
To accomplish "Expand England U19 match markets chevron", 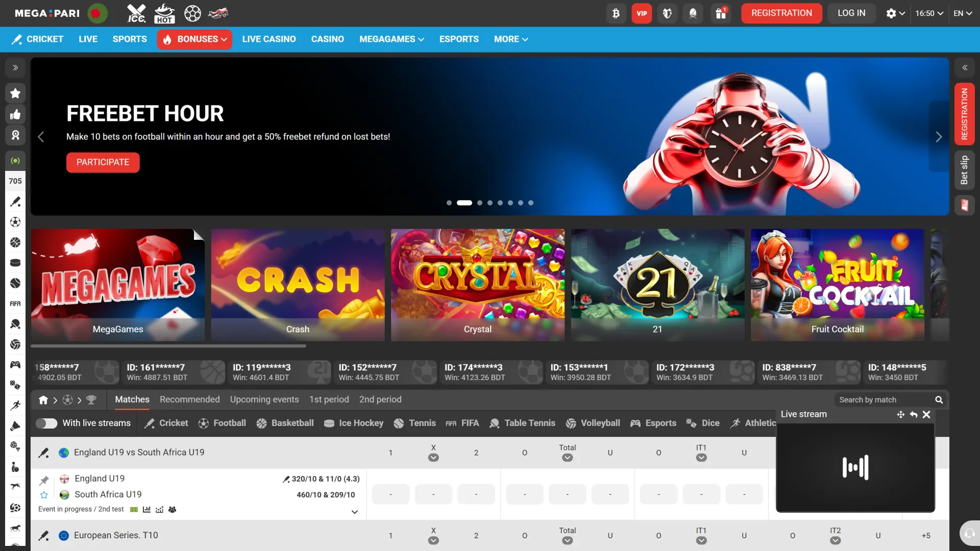I will point(355,512).
